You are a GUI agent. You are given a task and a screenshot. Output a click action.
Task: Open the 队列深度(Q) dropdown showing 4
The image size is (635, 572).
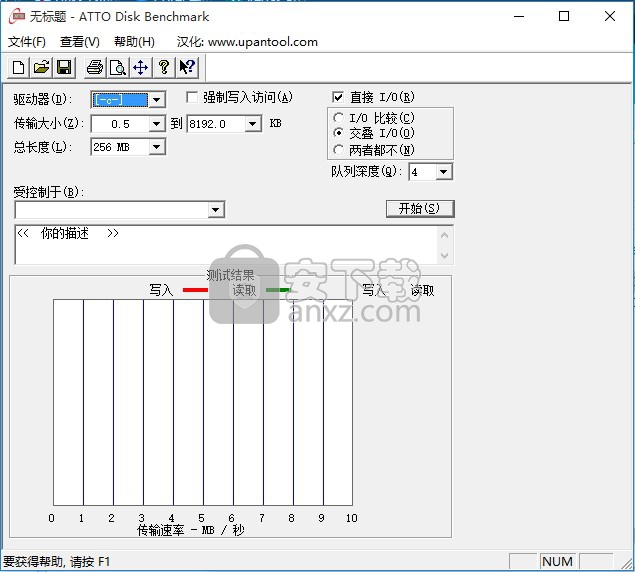tap(443, 172)
